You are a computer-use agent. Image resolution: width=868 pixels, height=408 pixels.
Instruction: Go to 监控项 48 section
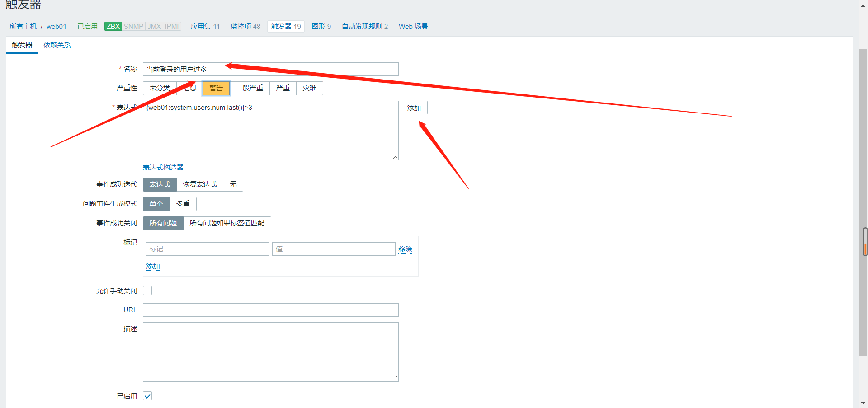[245, 27]
